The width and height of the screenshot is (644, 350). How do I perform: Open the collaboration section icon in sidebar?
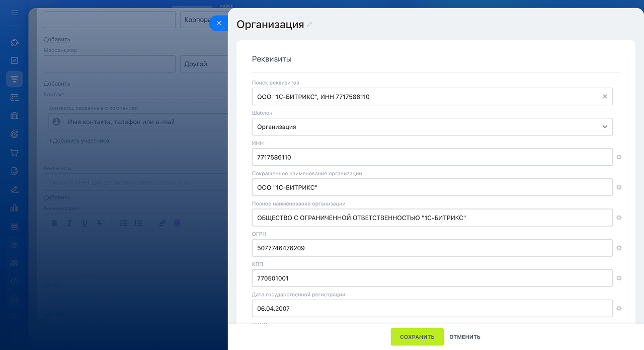coord(14,42)
